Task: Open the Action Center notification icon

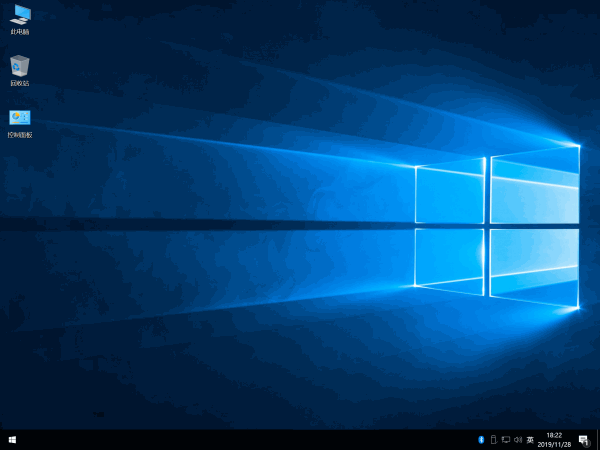Action: pos(583,439)
